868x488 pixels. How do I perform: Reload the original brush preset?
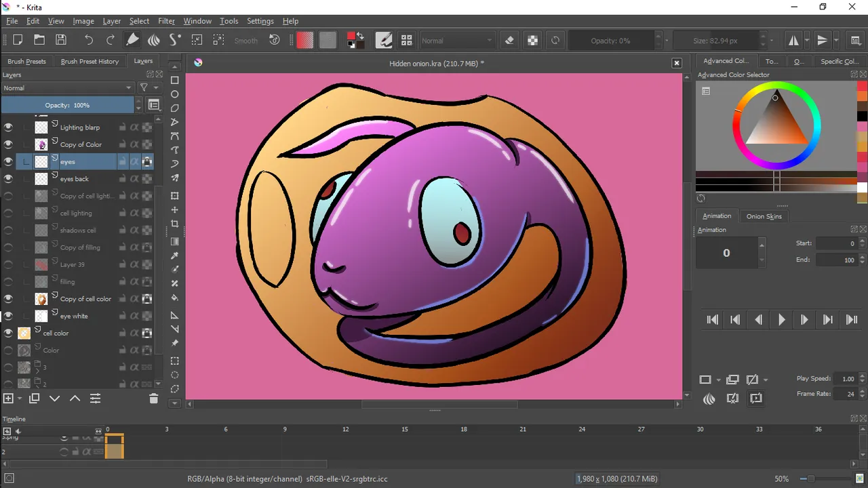555,40
